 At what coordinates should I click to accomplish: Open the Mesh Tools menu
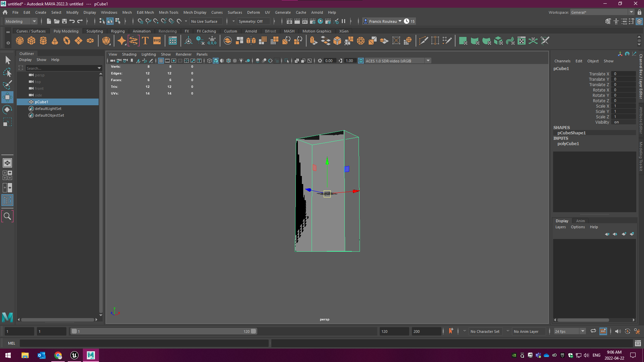click(168, 12)
